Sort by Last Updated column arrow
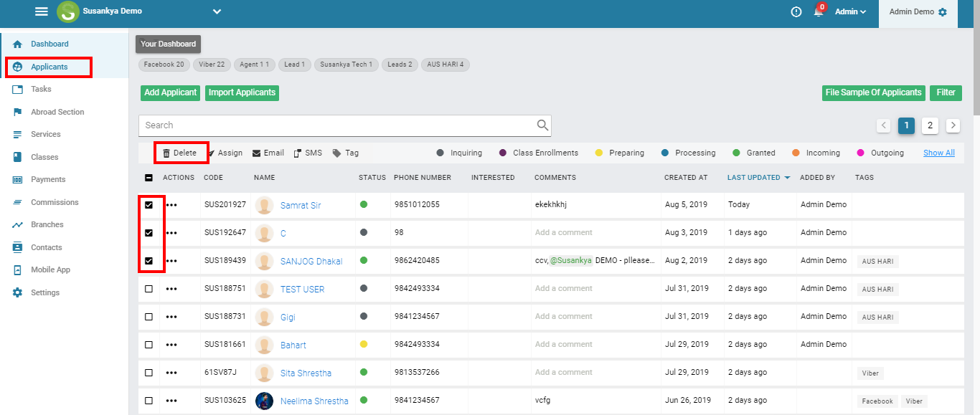 pos(787,178)
